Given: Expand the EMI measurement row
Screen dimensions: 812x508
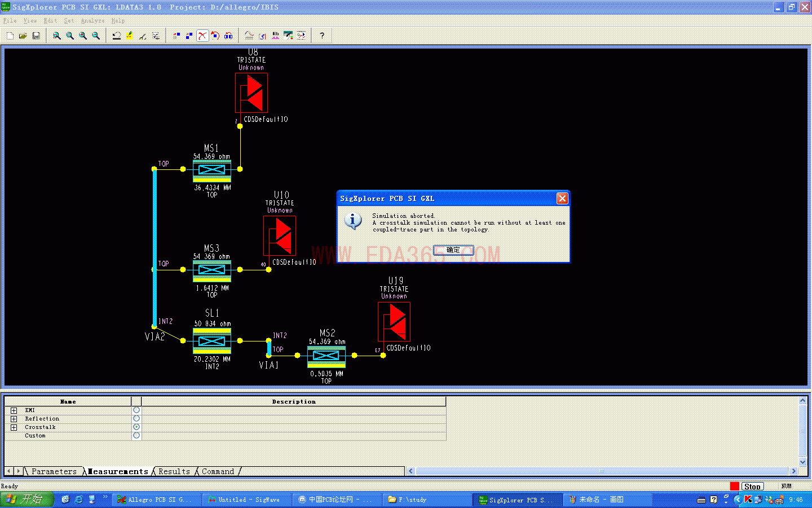Looking at the screenshot, I should click(14, 410).
